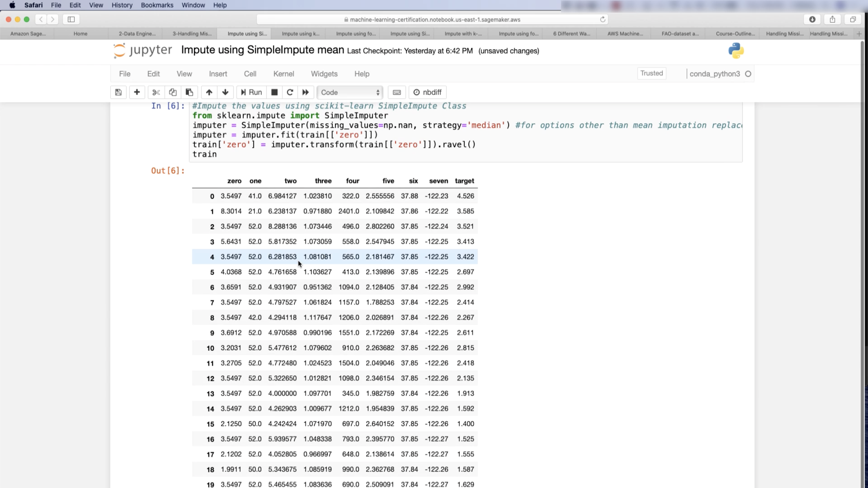Click the Run button
The image size is (868, 488).
tap(251, 92)
